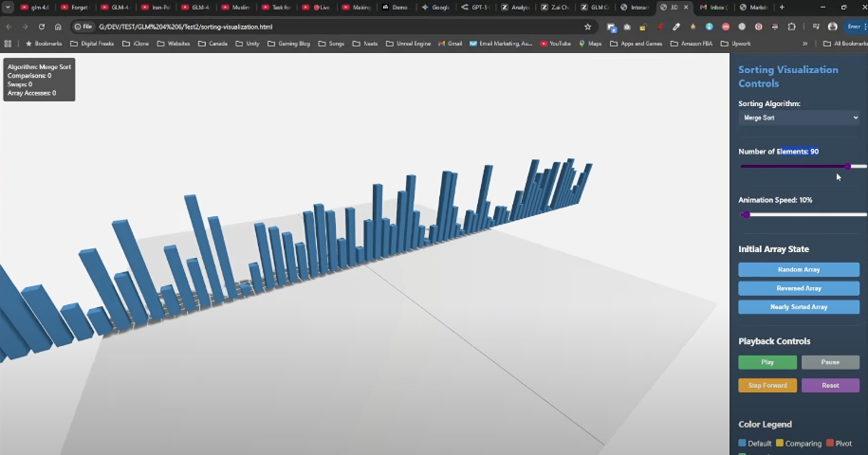Bookmark this page with the star icon
The image size is (868, 455).
point(587,27)
